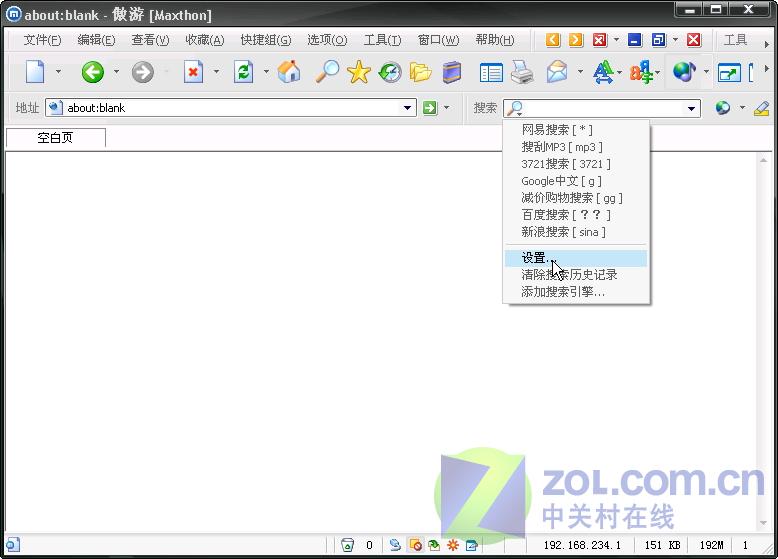The image size is (778, 559).
Task: Expand the Back history dropdown arrow
Action: [116, 72]
